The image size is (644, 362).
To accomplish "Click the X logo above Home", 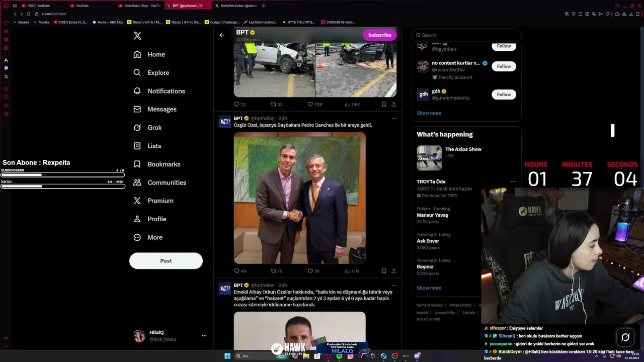I will 137,36.
